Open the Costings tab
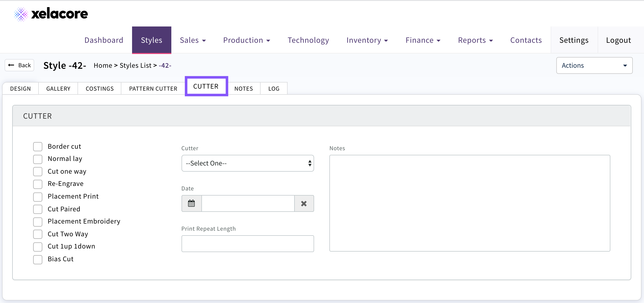This screenshot has width=644, height=303. point(100,89)
